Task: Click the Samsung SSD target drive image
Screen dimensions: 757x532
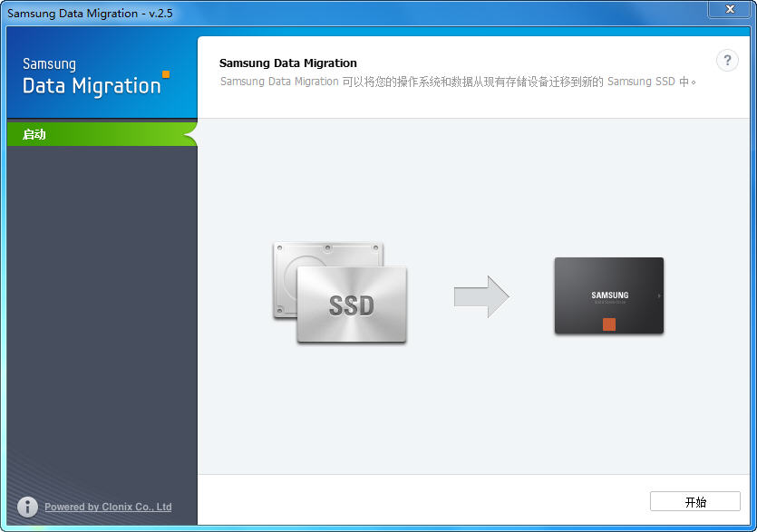Action: point(608,295)
